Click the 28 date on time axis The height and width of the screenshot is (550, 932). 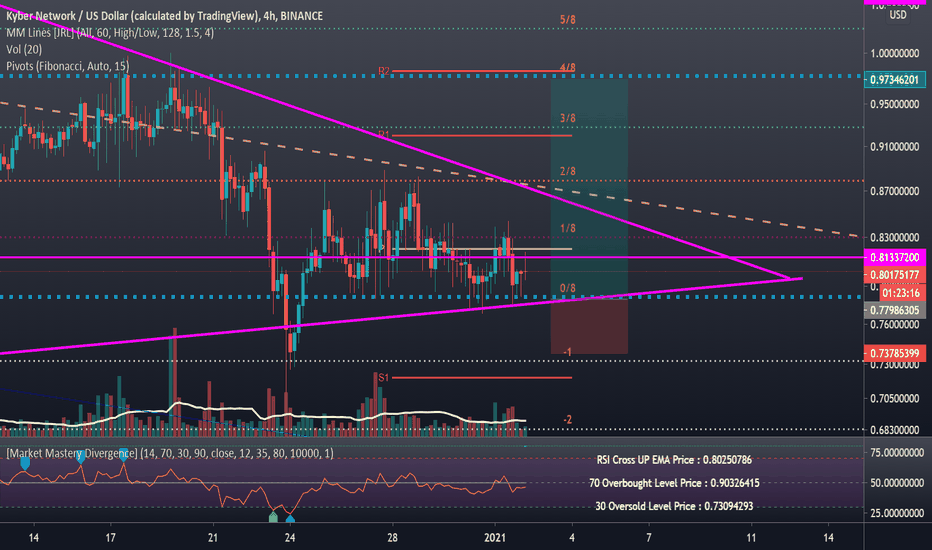pos(392,538)
